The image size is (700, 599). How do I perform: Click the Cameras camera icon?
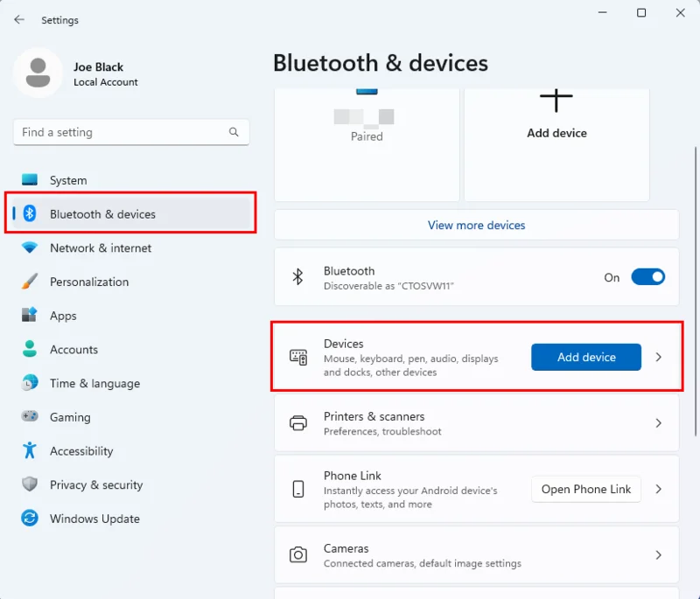tap(298, 555)
